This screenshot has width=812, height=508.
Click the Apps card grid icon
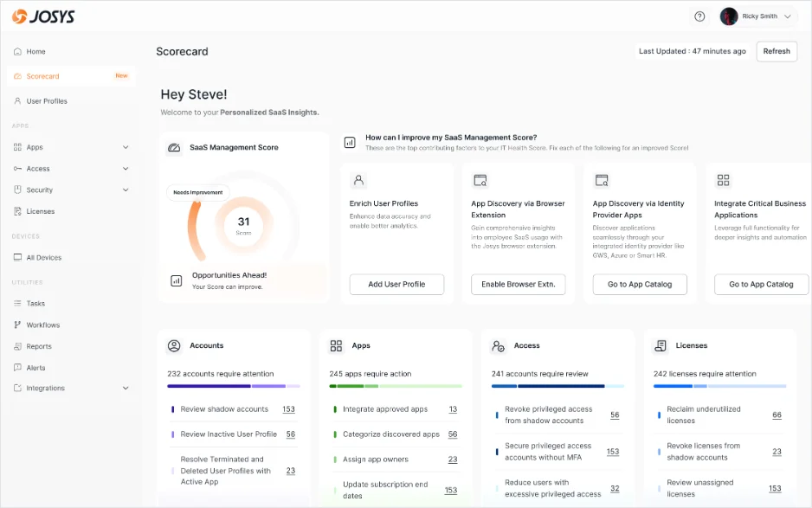click(x=336, y=345)
